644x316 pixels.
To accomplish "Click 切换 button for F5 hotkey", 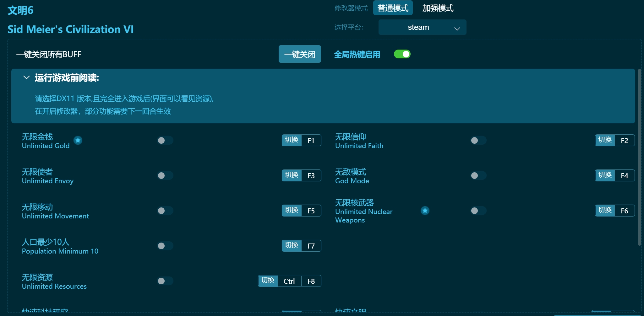I will [x=292, y=211].
